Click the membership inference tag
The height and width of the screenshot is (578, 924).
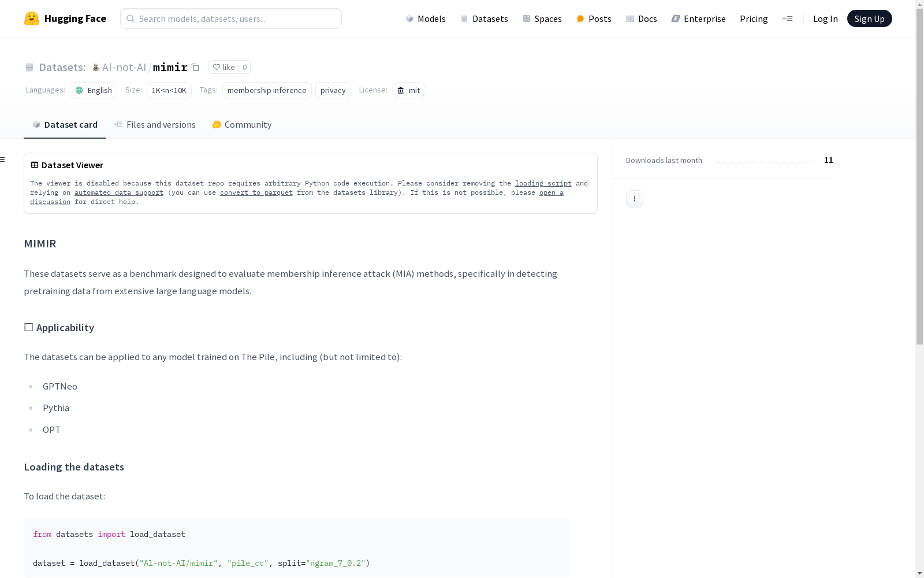[x=267, y=90]
